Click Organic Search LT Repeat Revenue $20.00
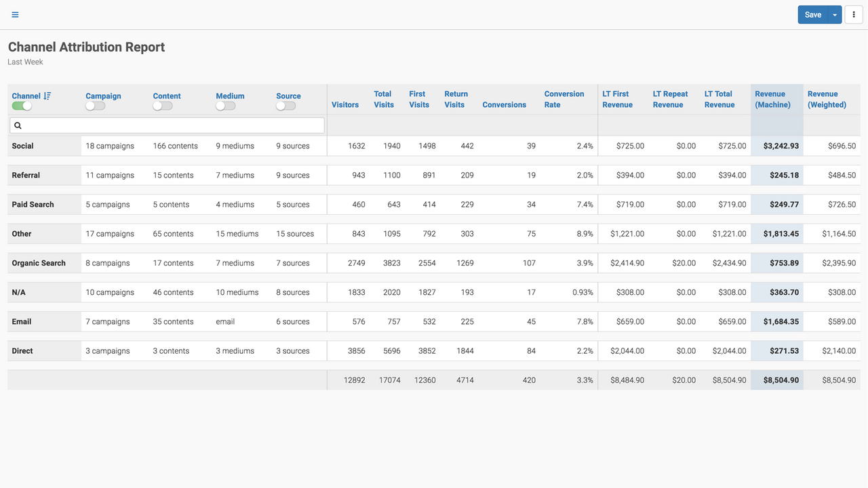This screenshot has height=488, width=868. pos(684,263)
